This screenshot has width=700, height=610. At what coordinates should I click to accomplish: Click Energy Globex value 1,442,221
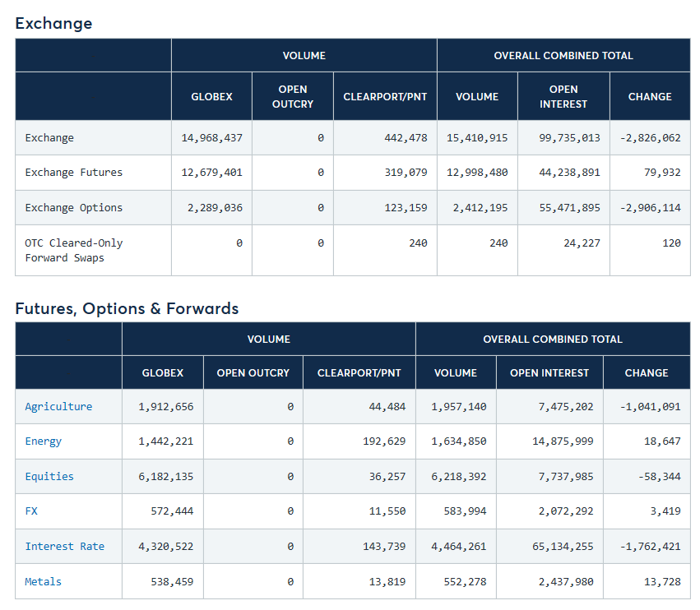[x=165, y=441]
